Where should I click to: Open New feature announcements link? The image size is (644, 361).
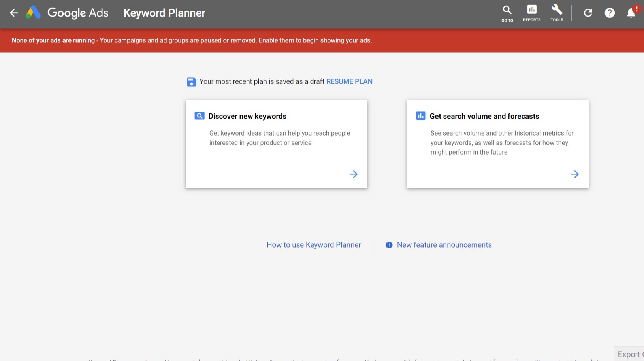pyautogui.click(x=444, y=245)
